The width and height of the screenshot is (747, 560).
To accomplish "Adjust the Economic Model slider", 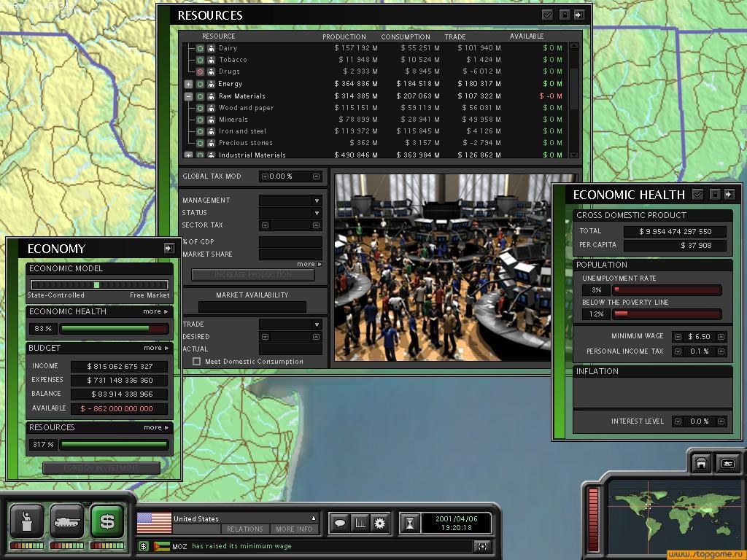I will point(98,285).
